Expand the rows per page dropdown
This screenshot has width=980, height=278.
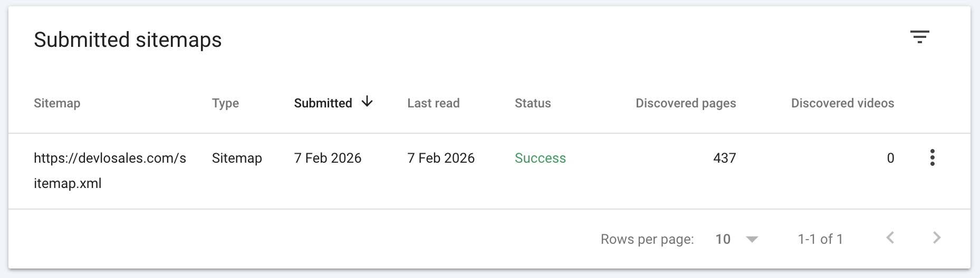tap(752, 240)
